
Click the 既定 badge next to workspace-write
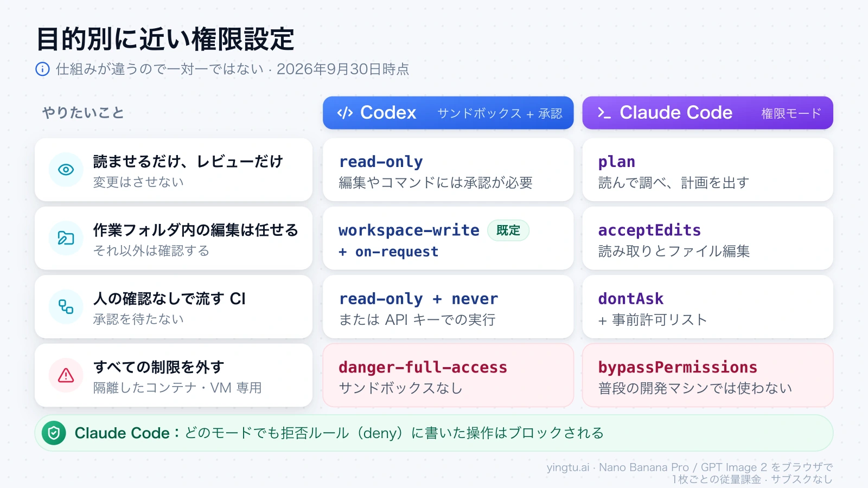[x=508, y=230]
